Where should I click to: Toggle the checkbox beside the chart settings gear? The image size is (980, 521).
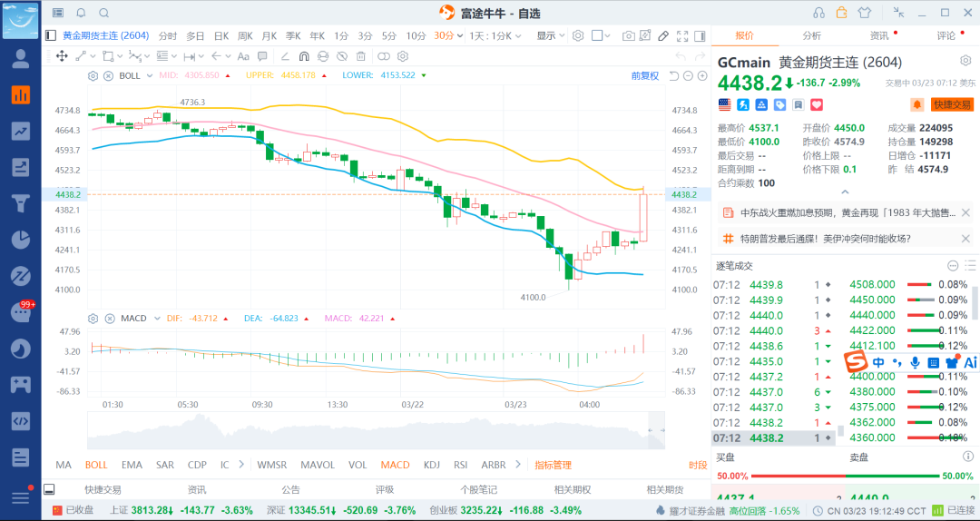597,35
